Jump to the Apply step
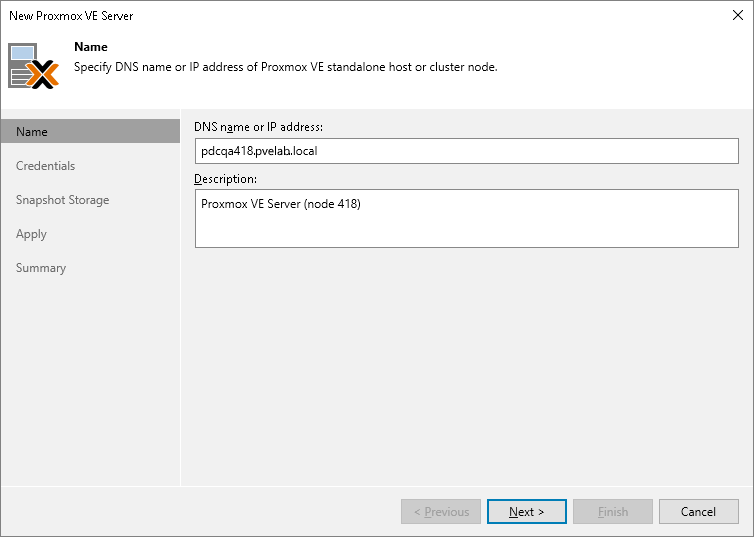The width and height of the screenshot is (754, 537). [x=31, y=234]
